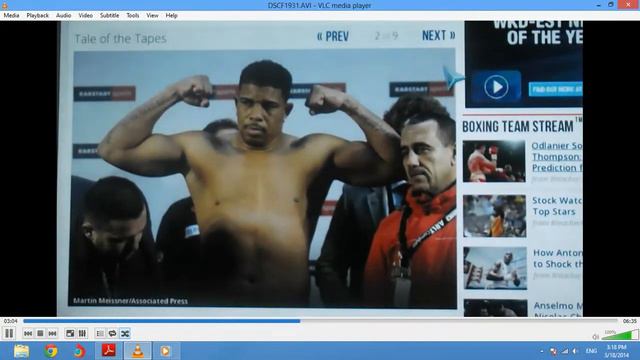Launch Firefox from the taskbar
Screen dimensions: 640x360
pyautogui.click(x=79, y=351)
